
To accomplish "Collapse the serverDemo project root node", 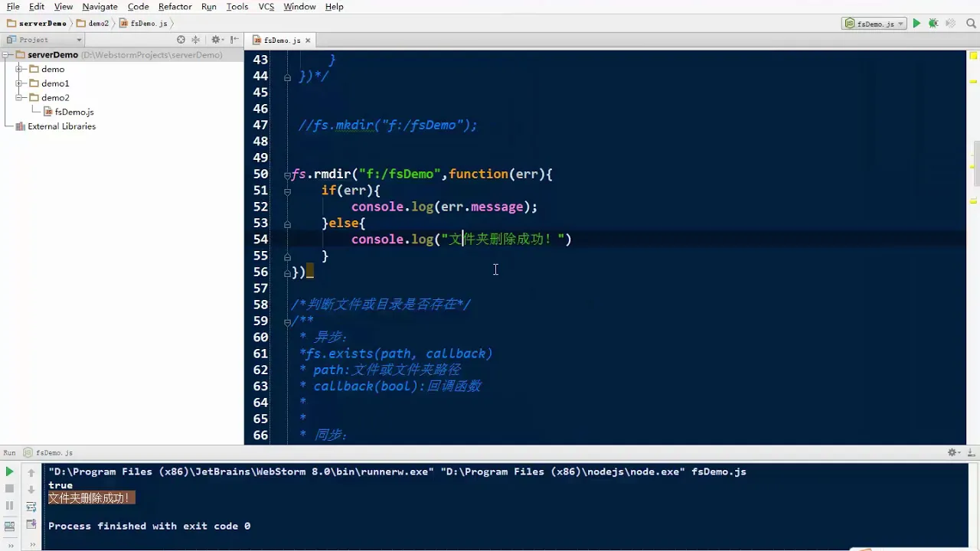I will [x=7, y=55].
